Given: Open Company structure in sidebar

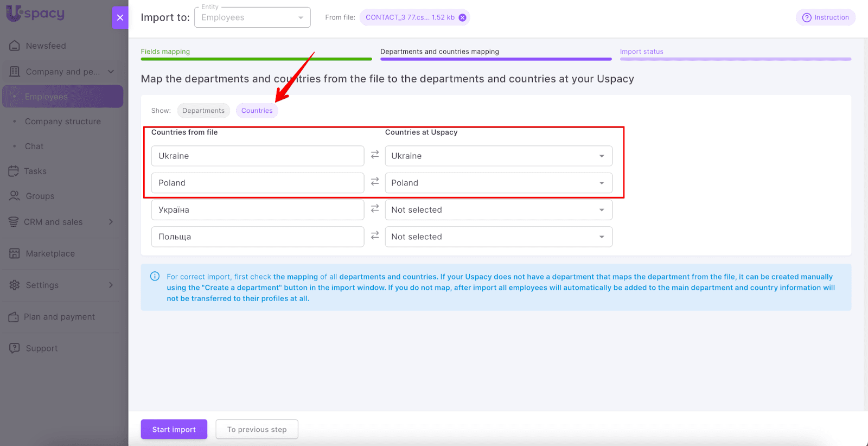Looking at the screenshot, I should coord(63,122).
